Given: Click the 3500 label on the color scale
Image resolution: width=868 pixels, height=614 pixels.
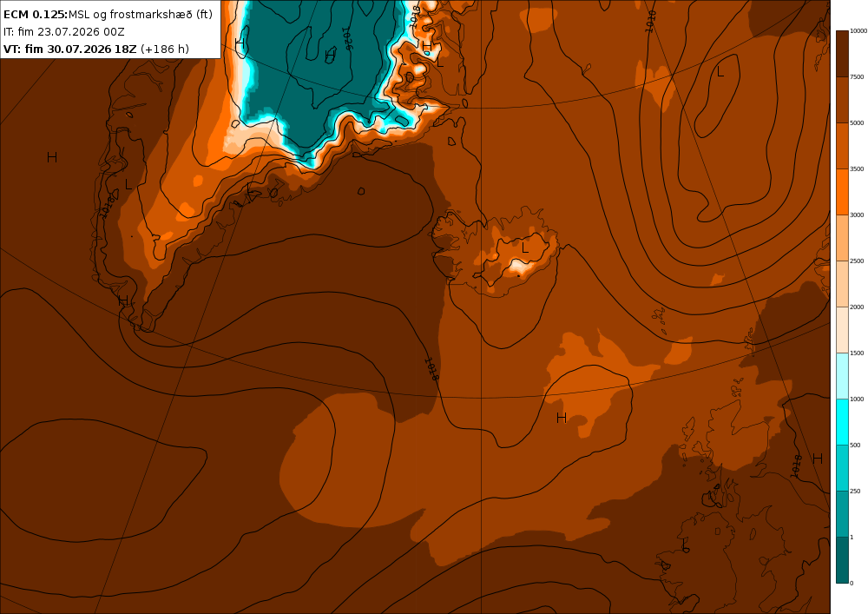Looking at the screenshot, I should tap(857, 168).
